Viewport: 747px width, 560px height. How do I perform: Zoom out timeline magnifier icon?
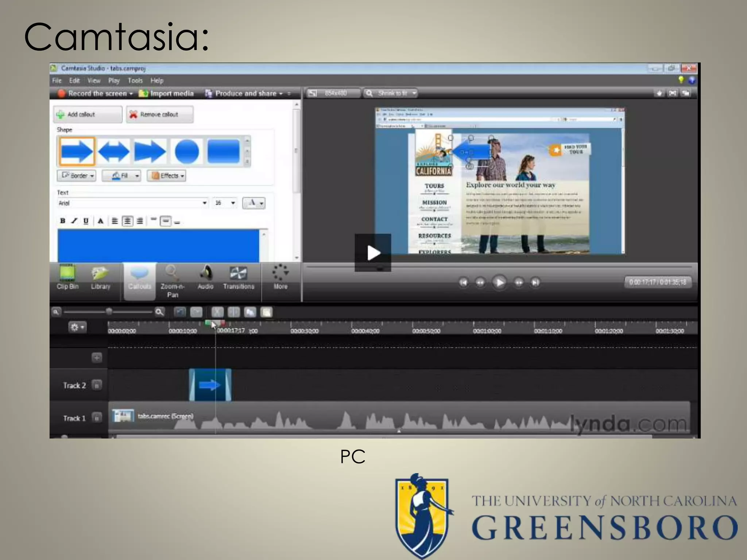point(56,312)
